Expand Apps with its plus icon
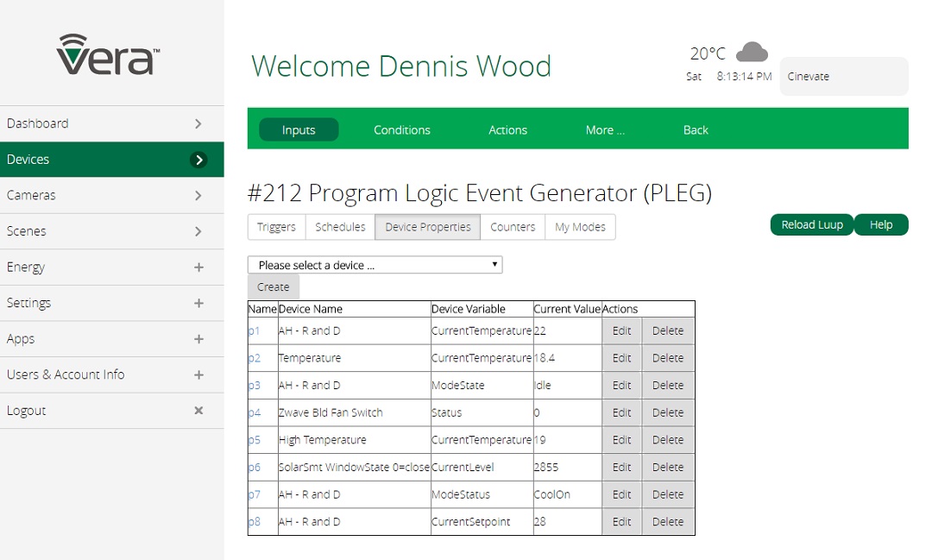This screenshot has height=560, width=932. click(x=198, y=339)
